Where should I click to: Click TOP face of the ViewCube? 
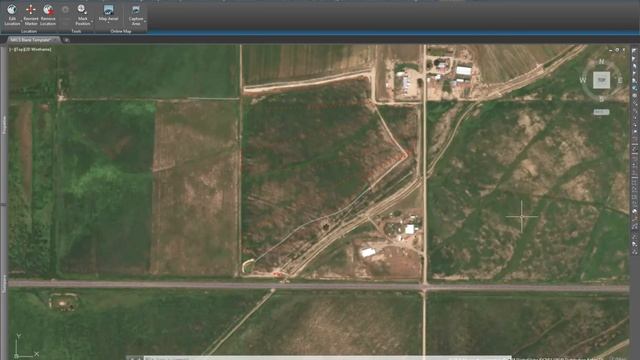click(x=601, y=80)
